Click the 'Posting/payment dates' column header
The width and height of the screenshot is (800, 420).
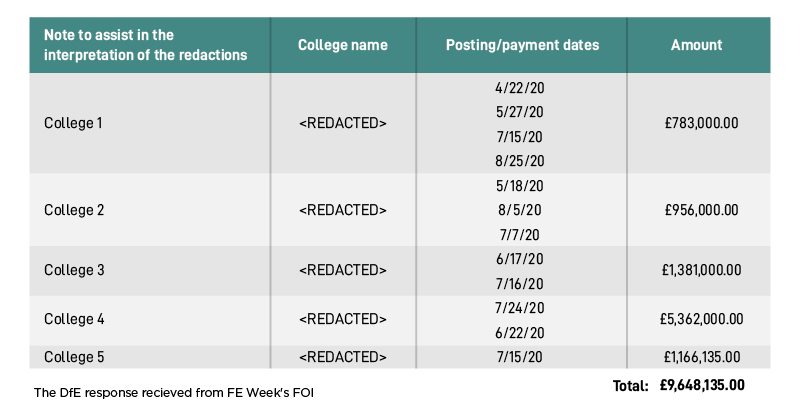click(x=522, y=45)
